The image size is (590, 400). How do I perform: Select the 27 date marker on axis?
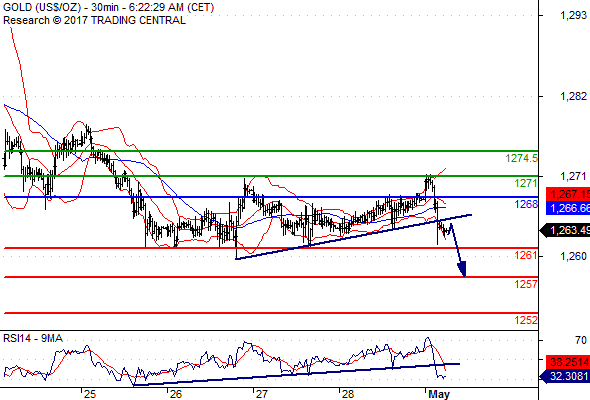pyautogui.click(x=261, y=394)
